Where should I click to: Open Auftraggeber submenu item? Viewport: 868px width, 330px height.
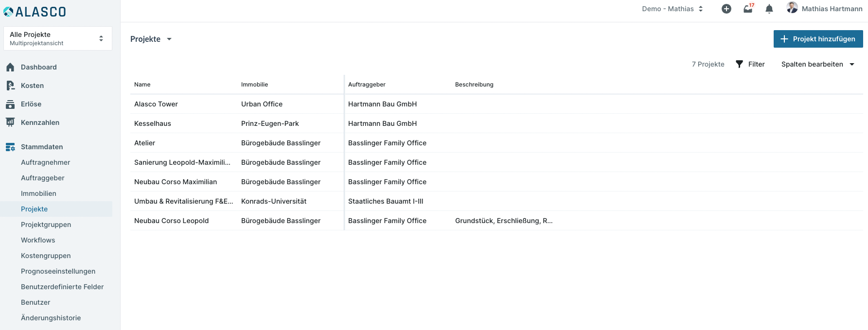point(43,178)
